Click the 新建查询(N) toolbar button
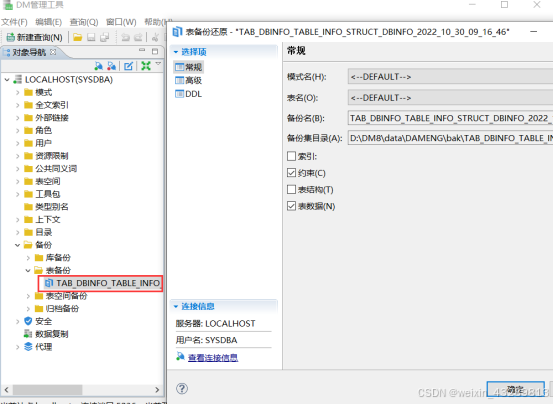 pos(35,37)
